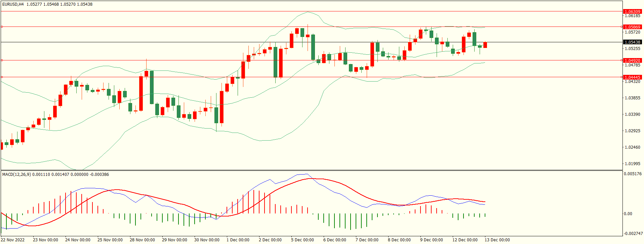Click the 5 Dec 00:00 time axis label
644x244 pixels.
[302, 240]
